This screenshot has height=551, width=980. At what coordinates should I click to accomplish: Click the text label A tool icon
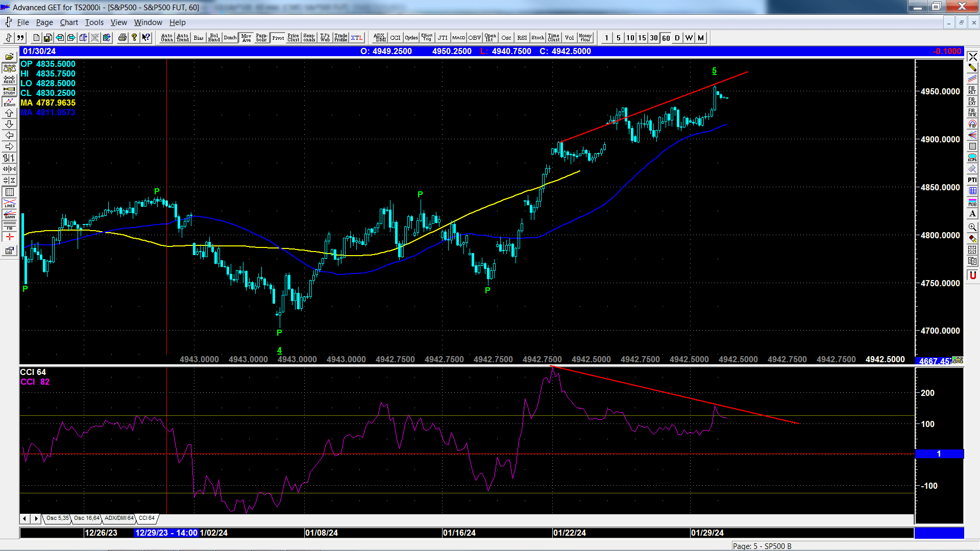coord(972,214)
